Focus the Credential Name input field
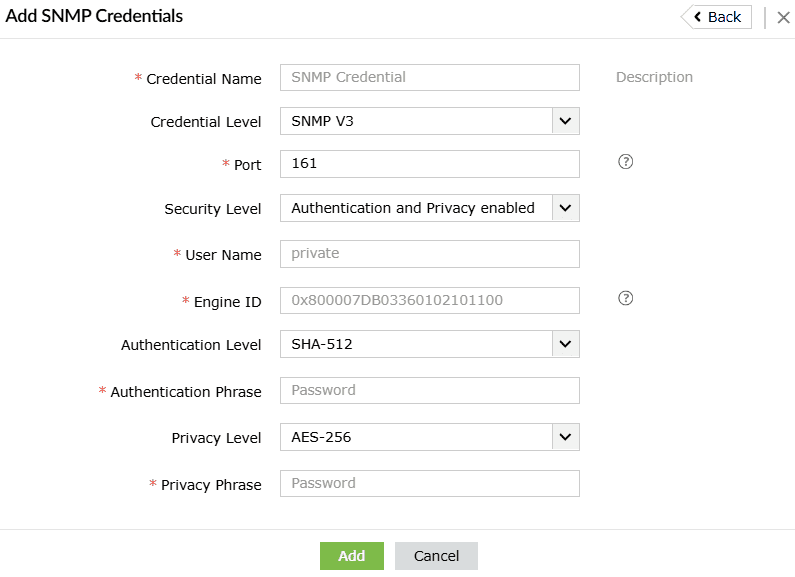 [x=429, y=77]
